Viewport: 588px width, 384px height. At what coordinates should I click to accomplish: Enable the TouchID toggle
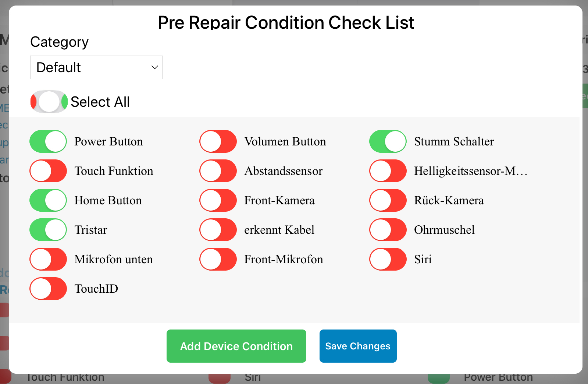pyautogui.click(x=48, y=289)
